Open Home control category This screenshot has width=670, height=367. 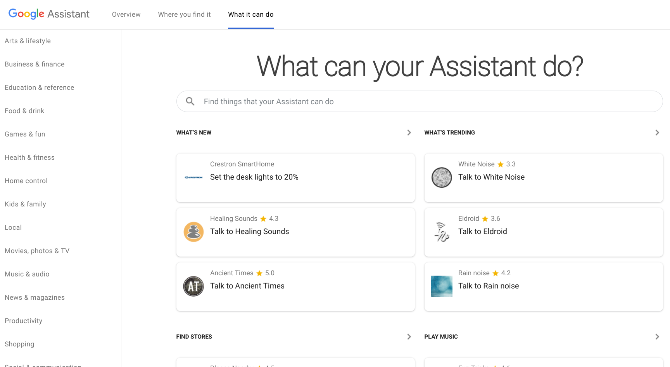(x=26, y=181)
